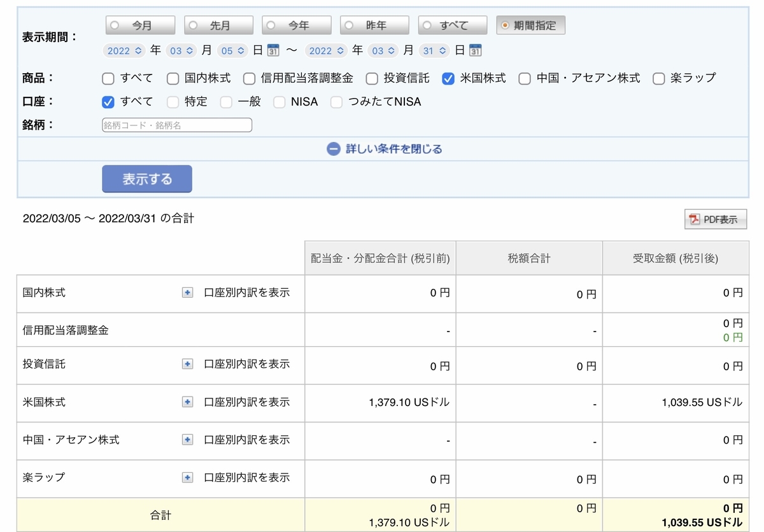Click the 配当金・分配金合計 (税引前) column header
Image resolution: width=764 pixels, height=532 pixels.
(380, 258)
